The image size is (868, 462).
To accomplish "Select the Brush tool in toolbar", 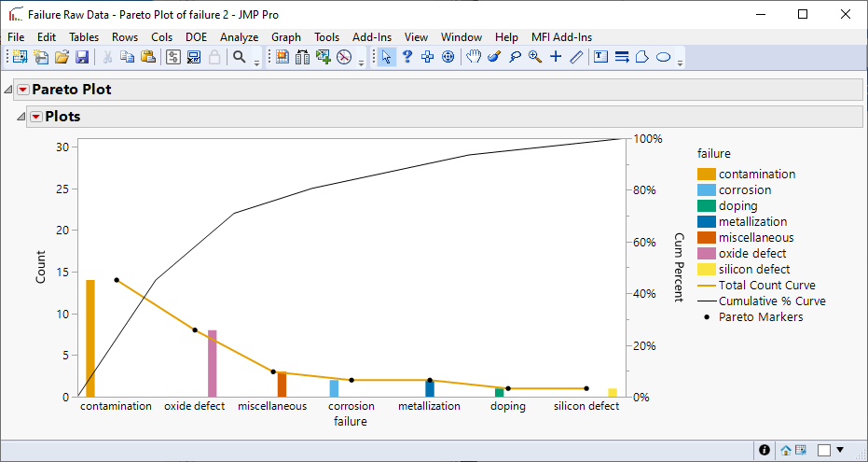I will pyautogui.click(x=494, y=57).
